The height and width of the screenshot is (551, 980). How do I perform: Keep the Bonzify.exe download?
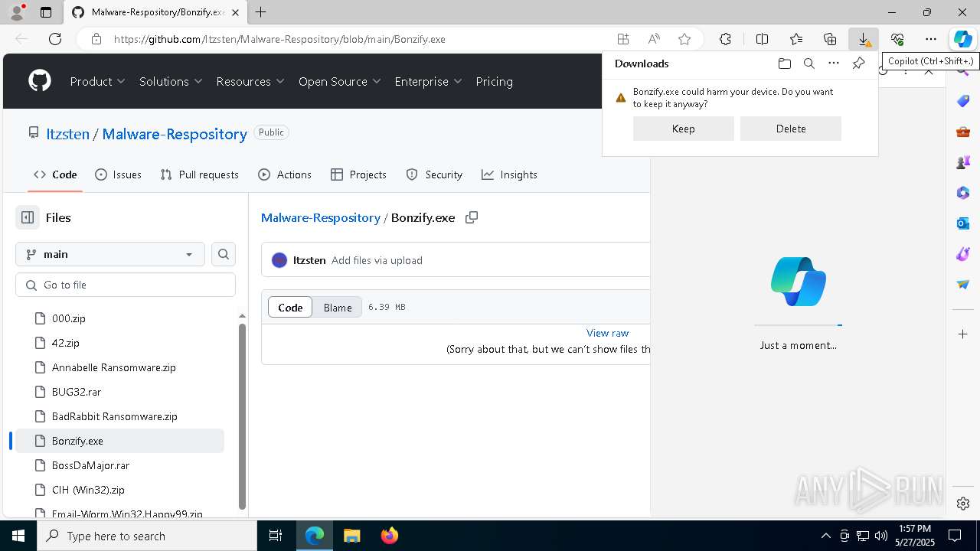(x=683, y=129)
